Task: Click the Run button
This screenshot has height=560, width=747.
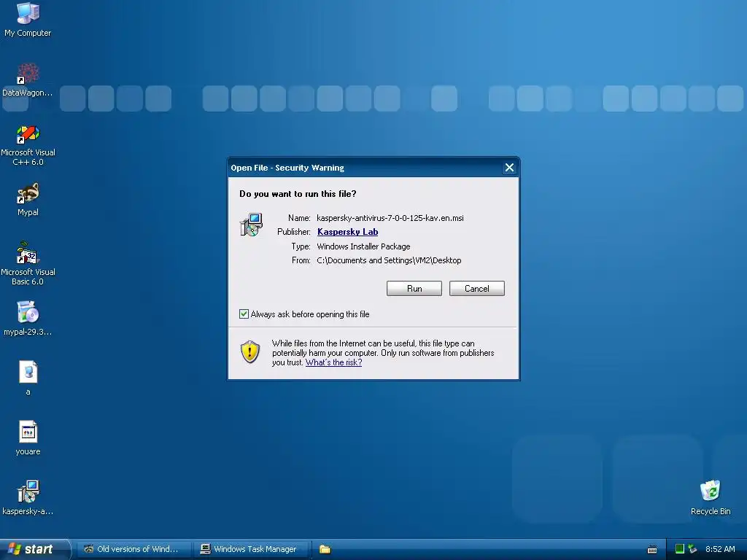Action: (x=414, y=289)
